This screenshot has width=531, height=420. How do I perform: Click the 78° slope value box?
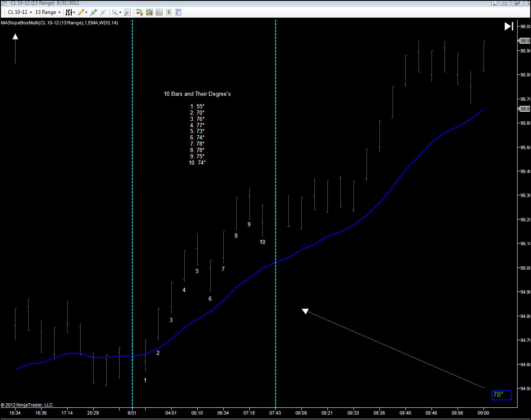[x=501, y=395]
